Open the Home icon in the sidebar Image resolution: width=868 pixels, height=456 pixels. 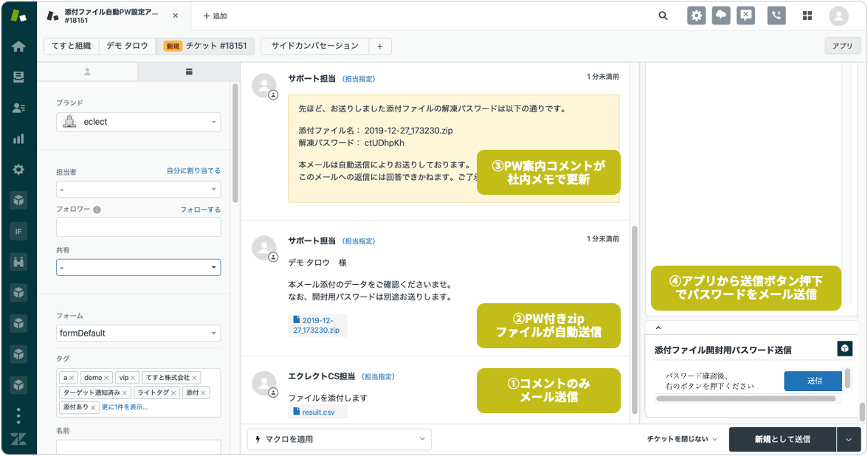[x=18, y=46]
